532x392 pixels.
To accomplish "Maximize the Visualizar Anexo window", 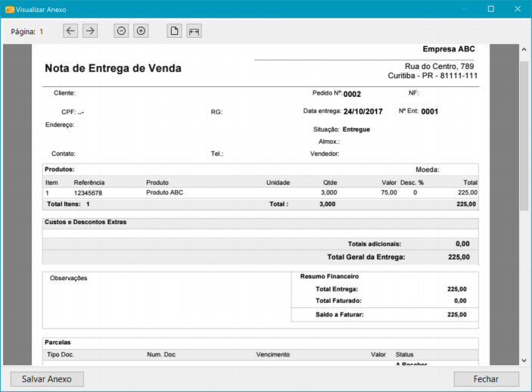I will tap(490, 9).
